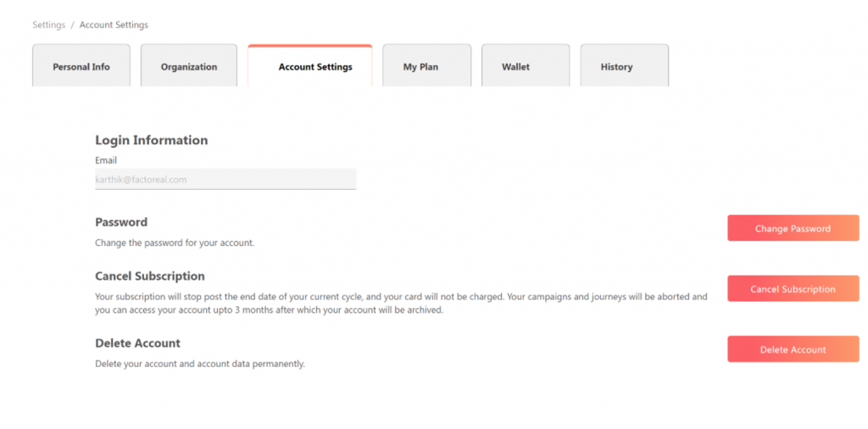Click the 'Change the password for your account' text
The width and height of the screenshot is (868, 429).
coord(175,242)
